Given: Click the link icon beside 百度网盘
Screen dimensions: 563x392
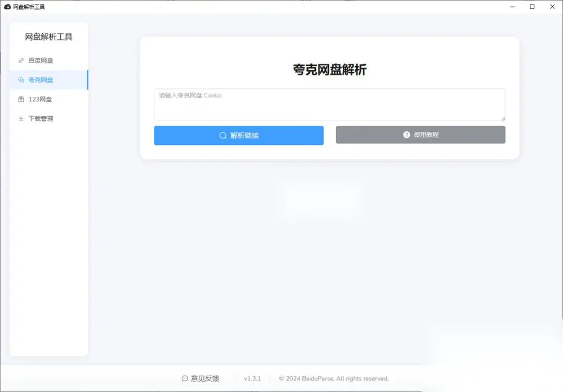Looking at the screenshot, I should pyautogui.click(x=21, y=60).
